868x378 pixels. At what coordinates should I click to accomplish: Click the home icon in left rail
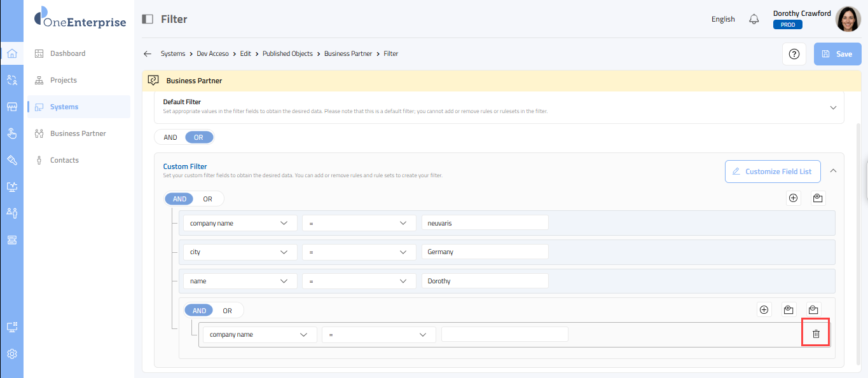[11, 53]
